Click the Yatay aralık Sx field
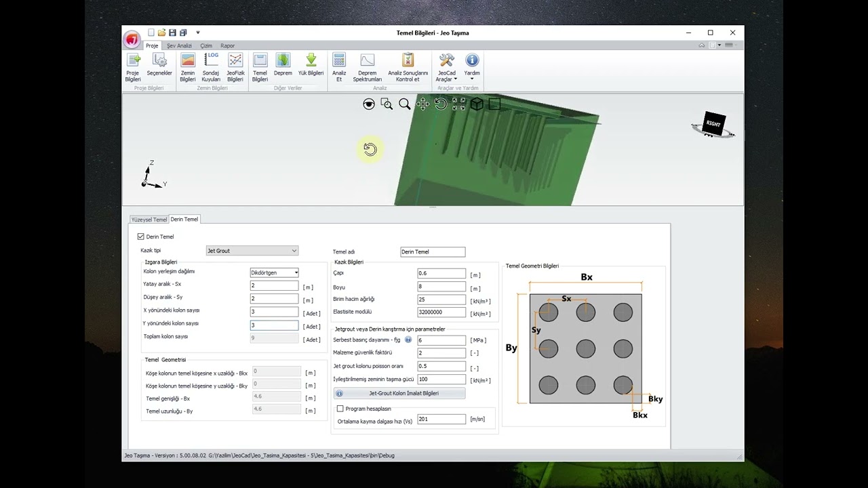 [x=275, y=286]
